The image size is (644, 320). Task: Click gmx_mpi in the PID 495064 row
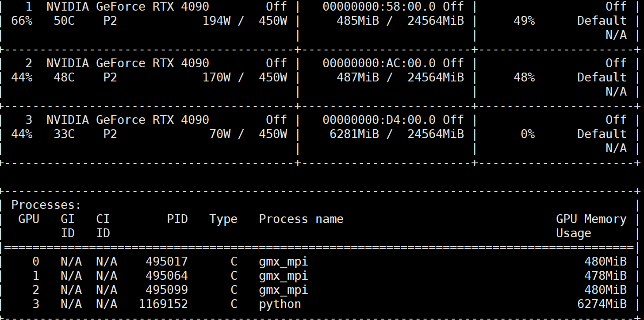click(x=284, y=276)
